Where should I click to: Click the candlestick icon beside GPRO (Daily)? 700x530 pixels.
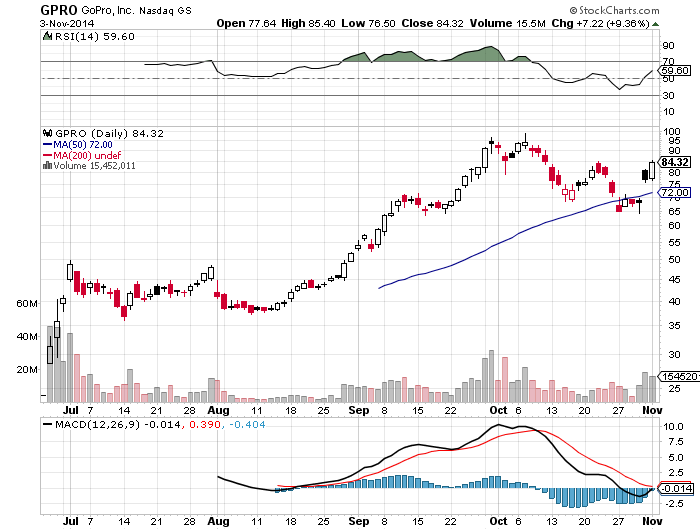pyautogui.click(x=47, y=133)
